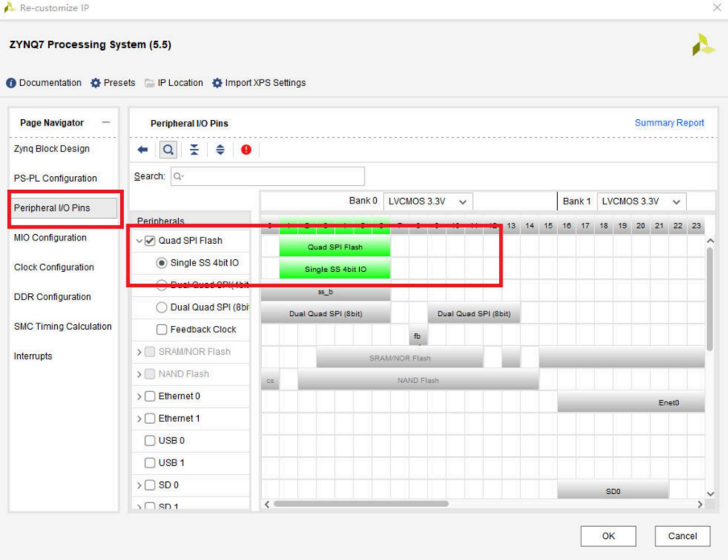
Task: Open Documentation from the top toolbar
Action: pos(44,83)
